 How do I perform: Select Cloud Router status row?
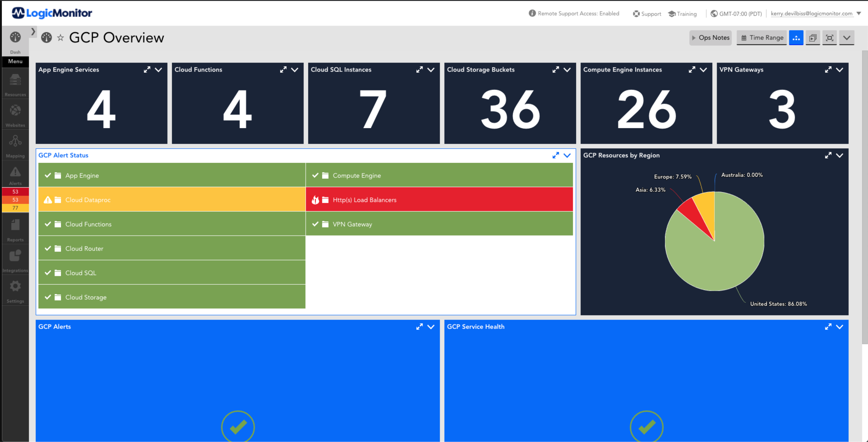pyautogui.click(x=172, y=248)
